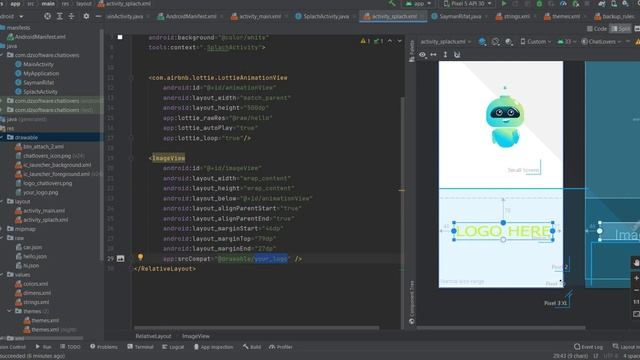Screen dimensions: 640x360
Task: Click the magnet autoconnect icon
Action: pyautogui.click(x=457, y=54)
